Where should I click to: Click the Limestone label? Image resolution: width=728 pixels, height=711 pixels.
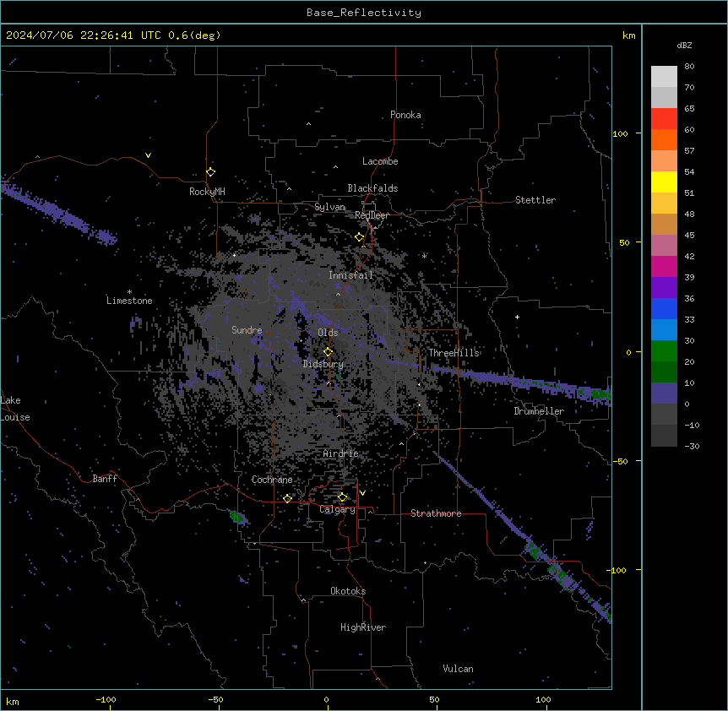pyautogui.click(x=129, y=301)
